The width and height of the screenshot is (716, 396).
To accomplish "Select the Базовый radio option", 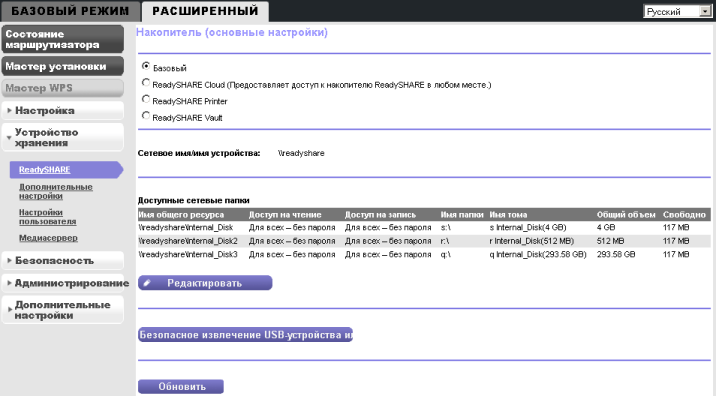I will (146, 66).
